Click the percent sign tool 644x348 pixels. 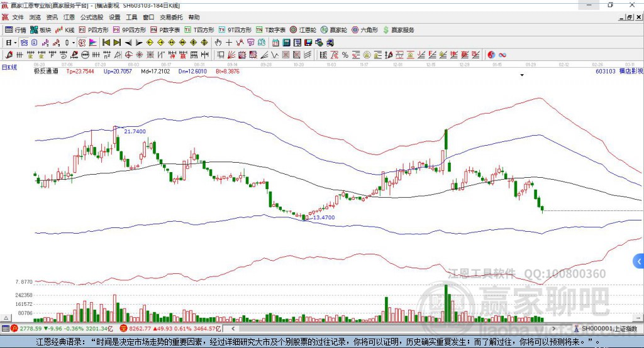[345, 55]
